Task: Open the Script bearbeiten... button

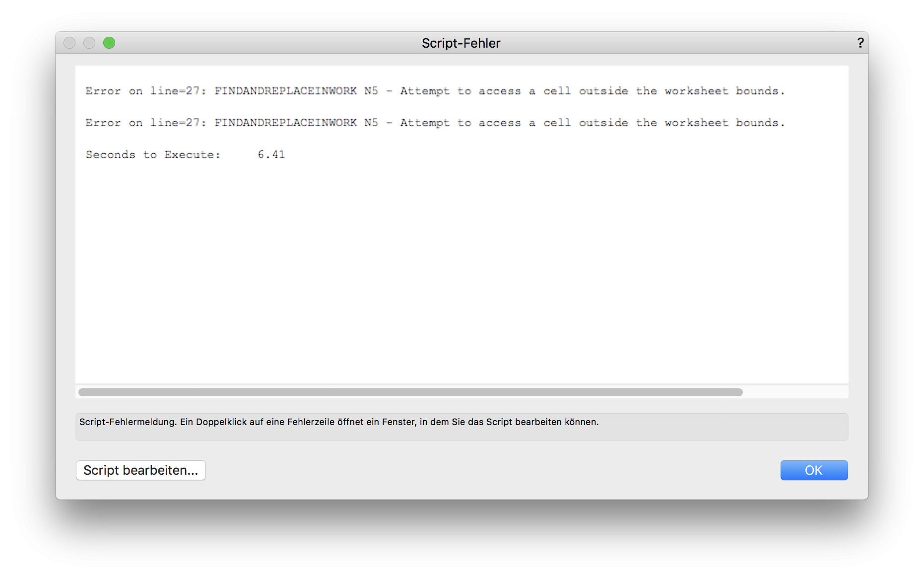Action: (141, 470)
